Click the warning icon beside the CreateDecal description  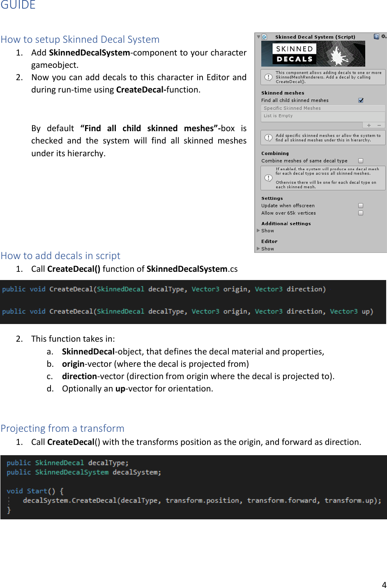pyautogui.click(x=268, y=77)
